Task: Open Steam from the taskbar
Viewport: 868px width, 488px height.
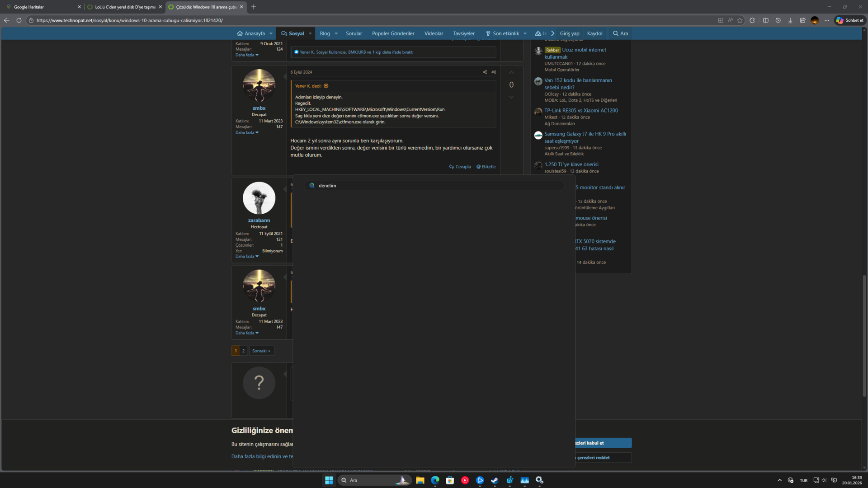Action: pyautogui.click(x=495, y=480)
